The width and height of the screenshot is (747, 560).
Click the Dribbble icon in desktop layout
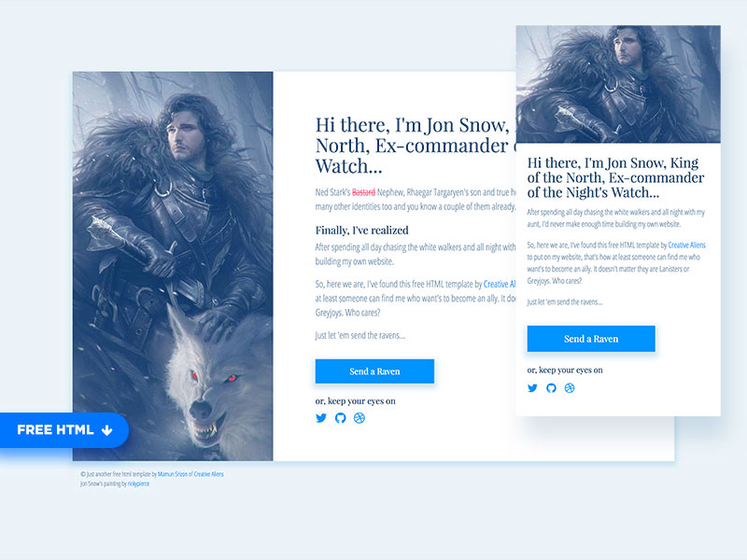click(x=359, y=418)
